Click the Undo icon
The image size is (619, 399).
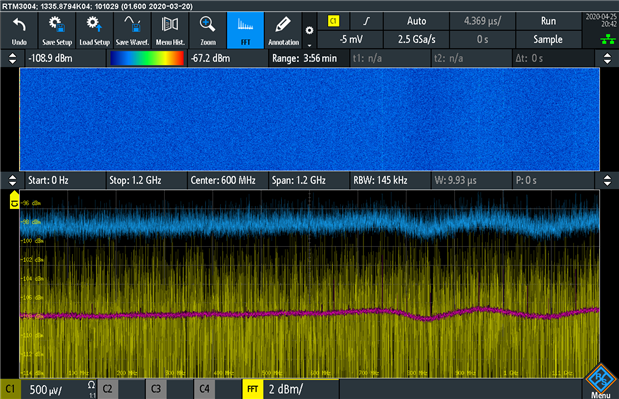coord(19,30)
